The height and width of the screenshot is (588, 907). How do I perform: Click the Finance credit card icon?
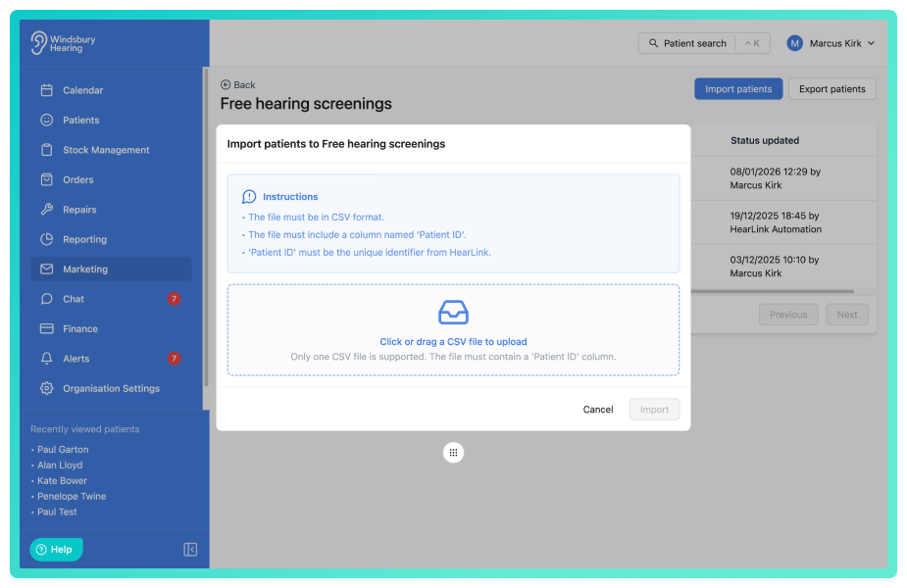tap(47, 328)
